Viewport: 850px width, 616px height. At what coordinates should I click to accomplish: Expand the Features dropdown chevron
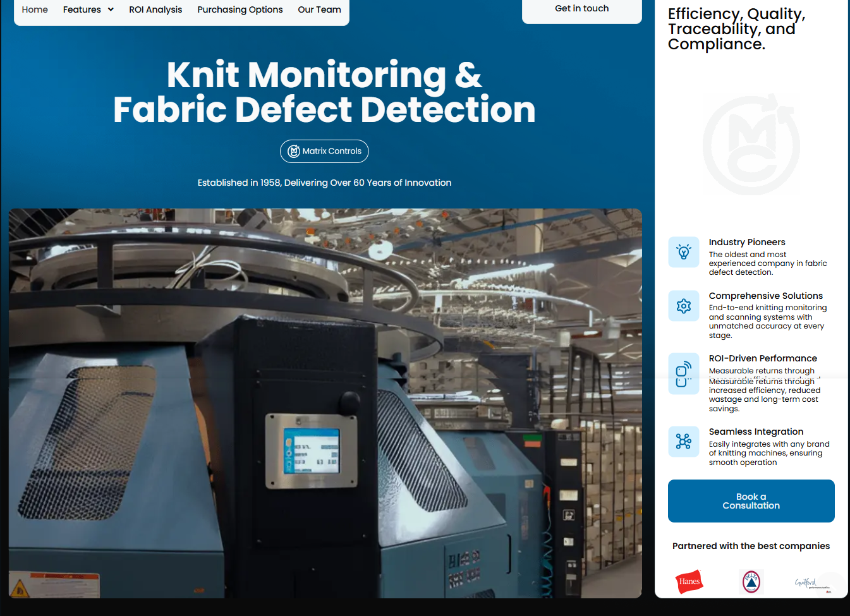pyautogui.click(x=111, y=9)
